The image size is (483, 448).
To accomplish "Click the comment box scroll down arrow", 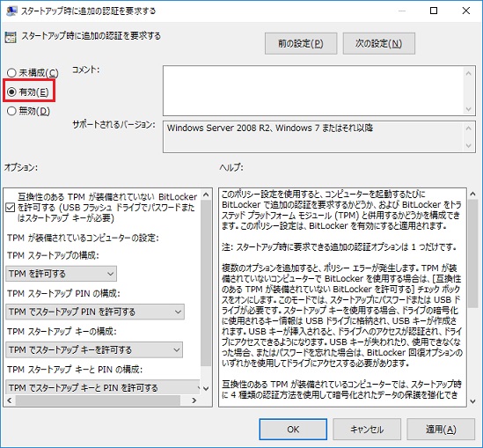I will tap(469, 109).
